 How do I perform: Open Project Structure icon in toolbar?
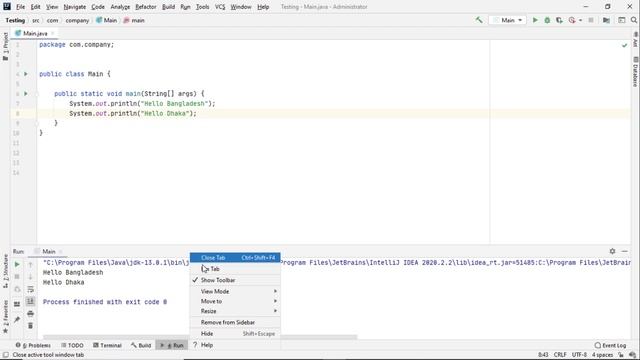point(606,20)
